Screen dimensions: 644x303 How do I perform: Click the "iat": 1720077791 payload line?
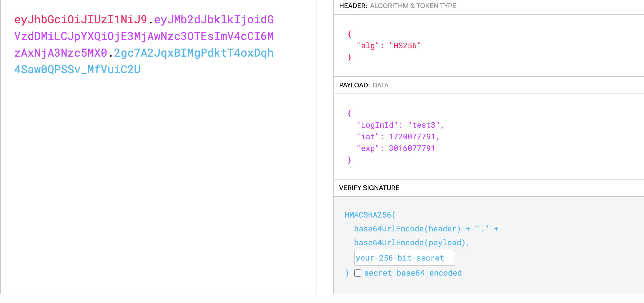[x=397, y=137]
